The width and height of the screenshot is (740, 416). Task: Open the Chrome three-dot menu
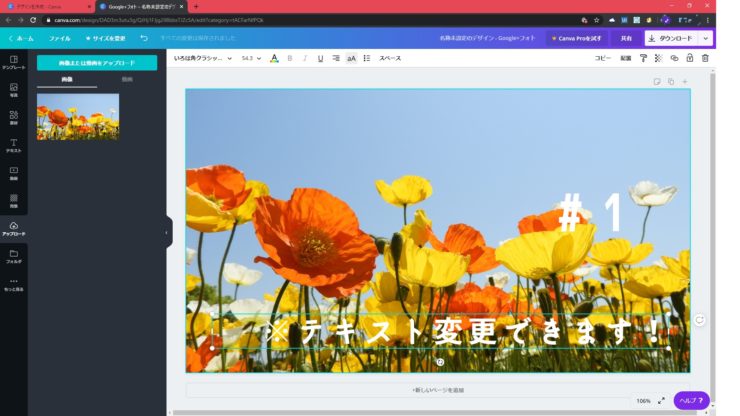pyautogui.click(x=707, y=20)
